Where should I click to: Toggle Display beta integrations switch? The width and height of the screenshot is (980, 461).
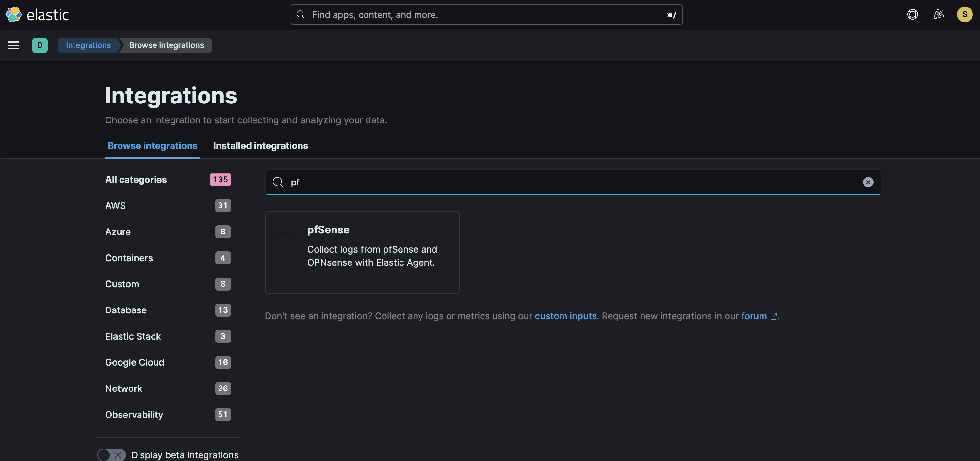click(111, 454)
